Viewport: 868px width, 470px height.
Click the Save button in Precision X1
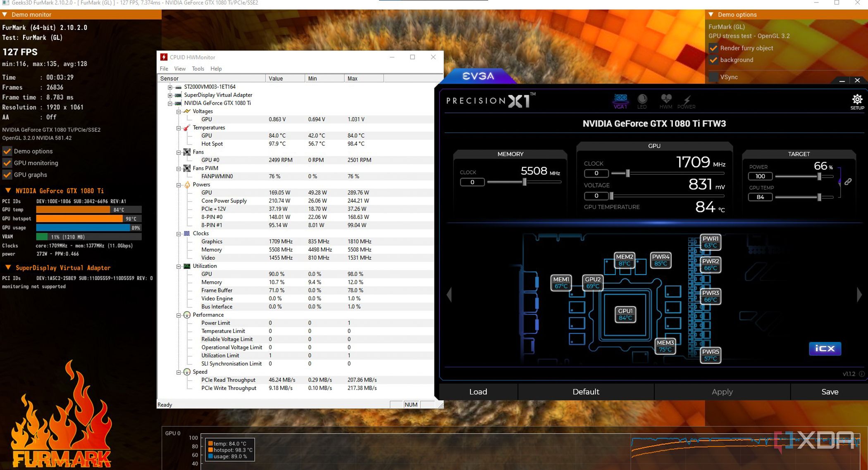point(830,392)
